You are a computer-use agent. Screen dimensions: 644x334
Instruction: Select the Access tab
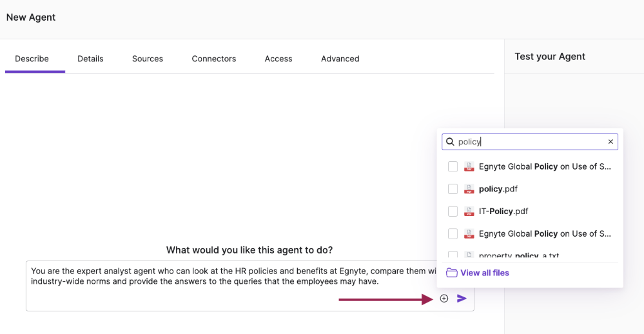pos(278,59)
